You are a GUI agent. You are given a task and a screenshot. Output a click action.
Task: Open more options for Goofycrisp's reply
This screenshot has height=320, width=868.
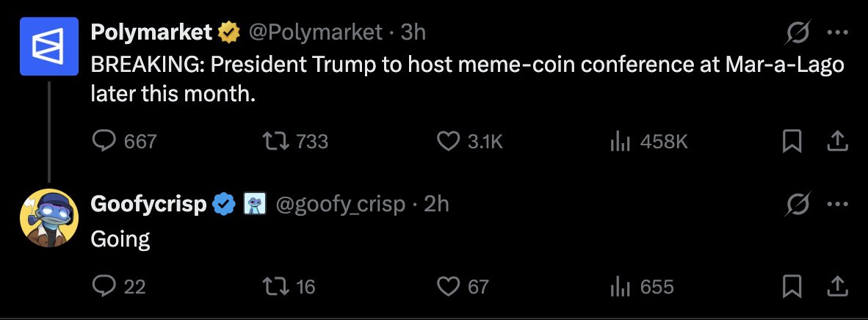click(x=837, y=204)
